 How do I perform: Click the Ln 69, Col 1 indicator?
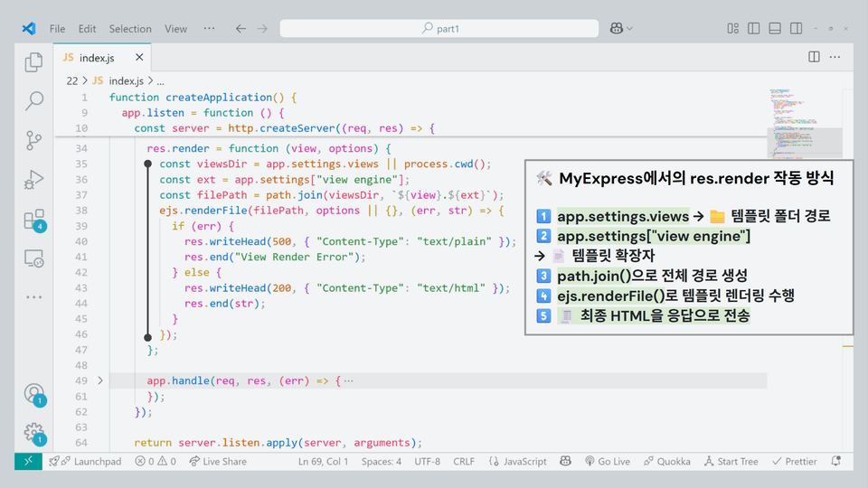coord(323,462)
